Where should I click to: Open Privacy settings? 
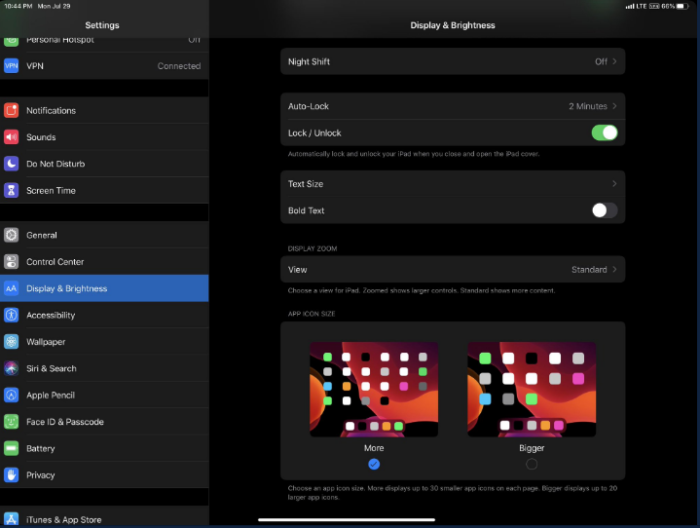tap(104, 475)
